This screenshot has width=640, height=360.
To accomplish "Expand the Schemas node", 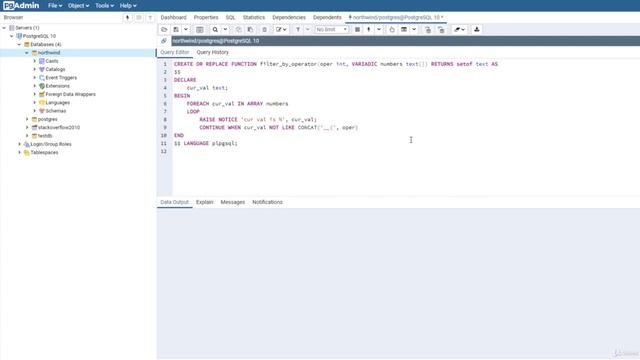I will click(35, 111).
